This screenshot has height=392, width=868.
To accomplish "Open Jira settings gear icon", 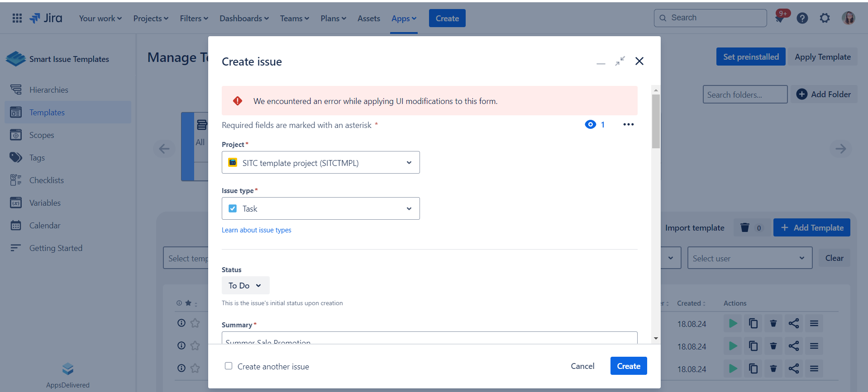I will click(825, 18).
